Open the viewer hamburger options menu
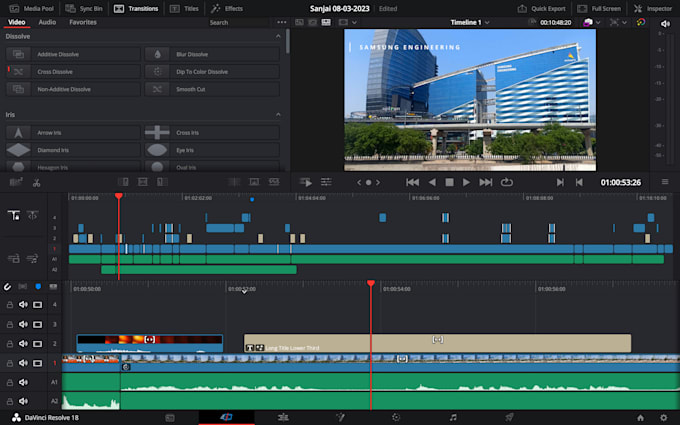The image size is (680, 425). coord(665,182)
